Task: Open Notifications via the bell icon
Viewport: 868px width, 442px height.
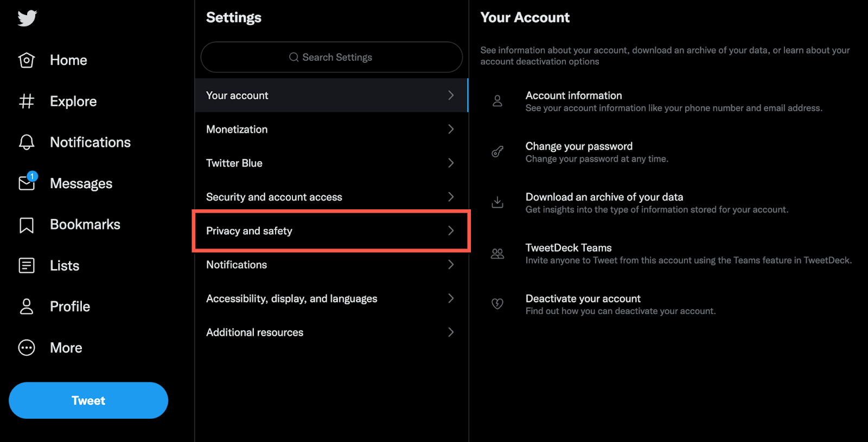Action: (x=27, y=143)
